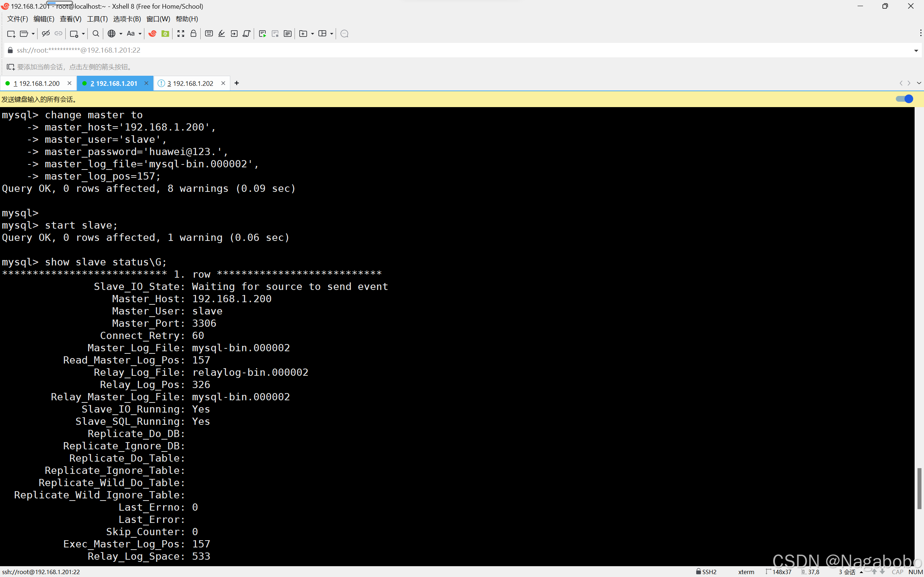This screenshot has height=577, width=924.
Task: Open the chat bubble help icon
Action: click(x=344, y=34)
